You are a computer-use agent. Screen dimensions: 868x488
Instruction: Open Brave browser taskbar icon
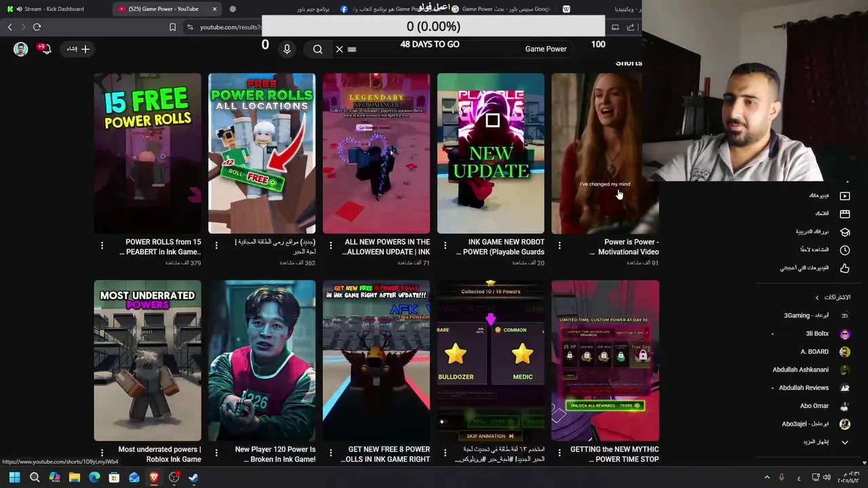pyautogui.click(x=154, y=477)
